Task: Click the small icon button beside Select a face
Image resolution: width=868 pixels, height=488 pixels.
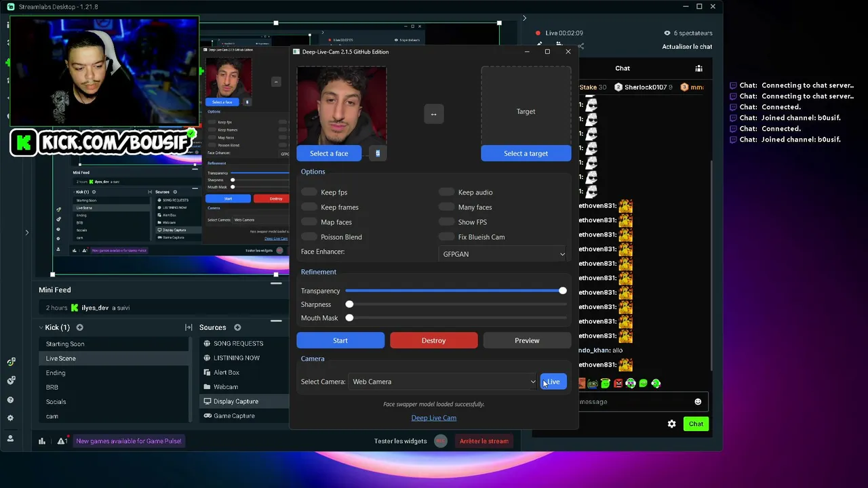Action: pyautogui.click(x=378, y=153)
